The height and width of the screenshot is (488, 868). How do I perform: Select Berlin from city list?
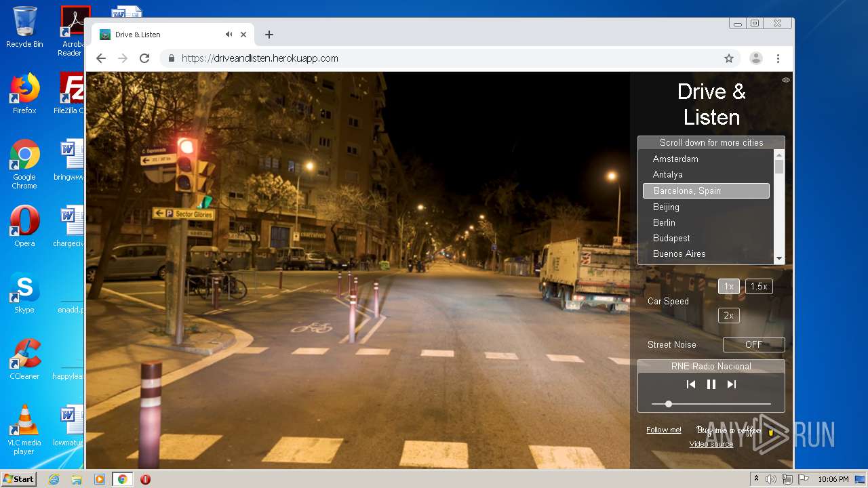(x=706, y=222)
